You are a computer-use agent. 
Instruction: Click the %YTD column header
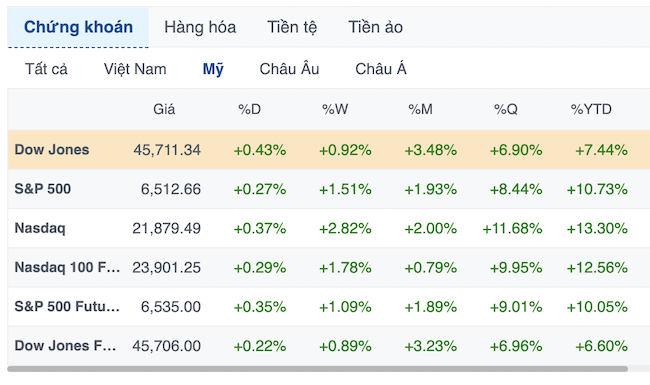(591, 109)
